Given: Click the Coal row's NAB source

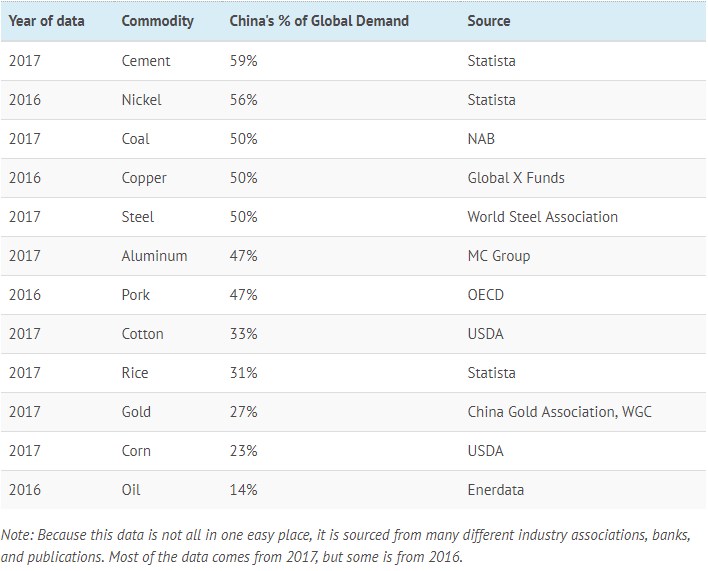Looking at the screenshot, I should click(481, 139).
